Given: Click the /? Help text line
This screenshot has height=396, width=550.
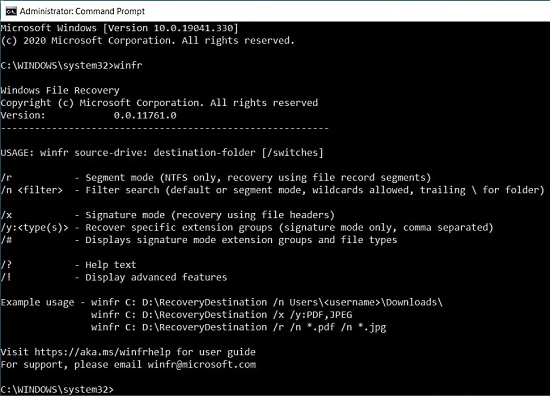Looking at the screenshot, I should pyautogui.click(x=68, y=265).
